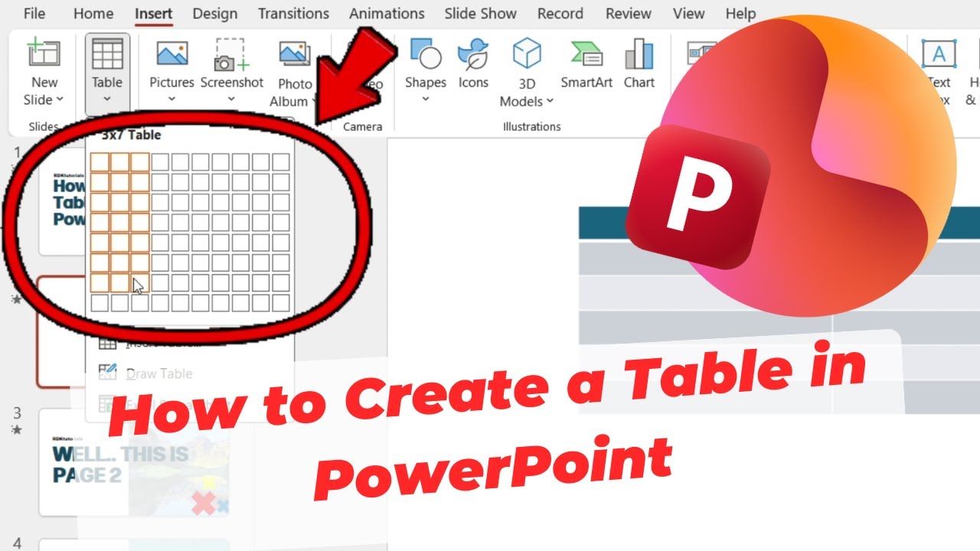This screenshot has width=980, height=551.
Task: Open the Record ribbon tab
Action: point(561,14)
